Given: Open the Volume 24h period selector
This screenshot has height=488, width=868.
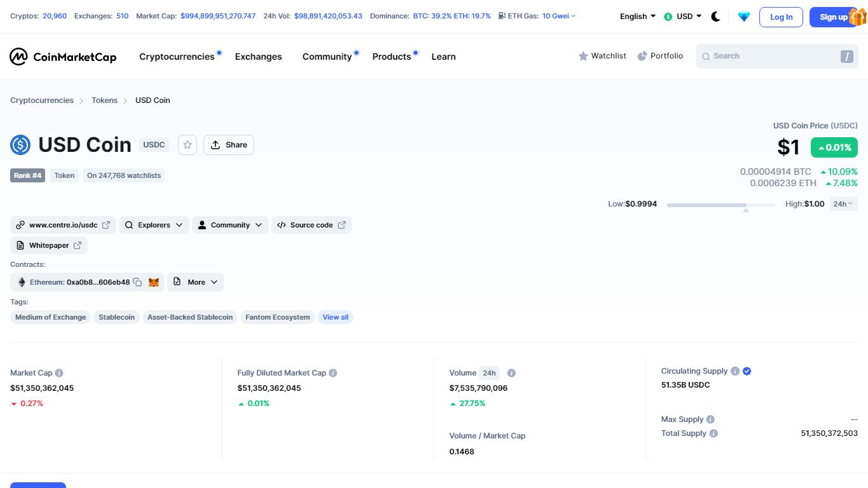Looking at the screenshot, I should (489, 373).
